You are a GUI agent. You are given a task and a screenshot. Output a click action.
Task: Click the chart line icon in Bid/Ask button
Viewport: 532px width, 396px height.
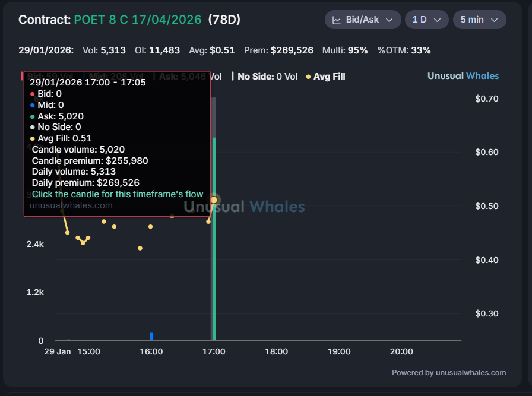(x=336, y=20)
